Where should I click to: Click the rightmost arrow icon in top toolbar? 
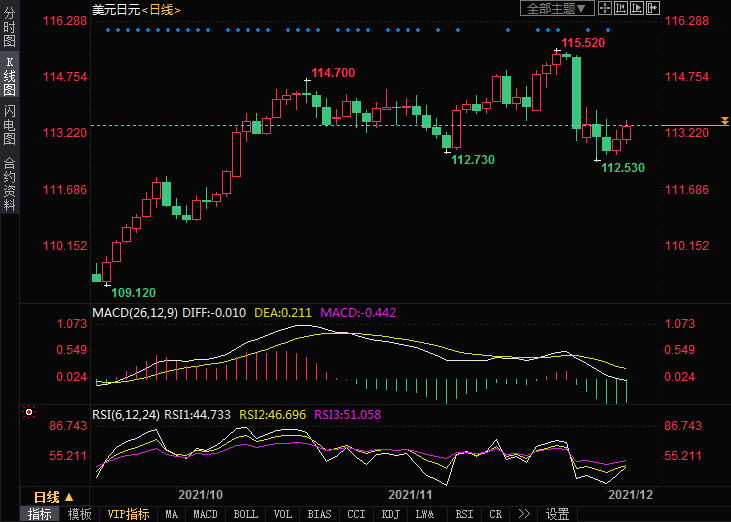[654, 9]
